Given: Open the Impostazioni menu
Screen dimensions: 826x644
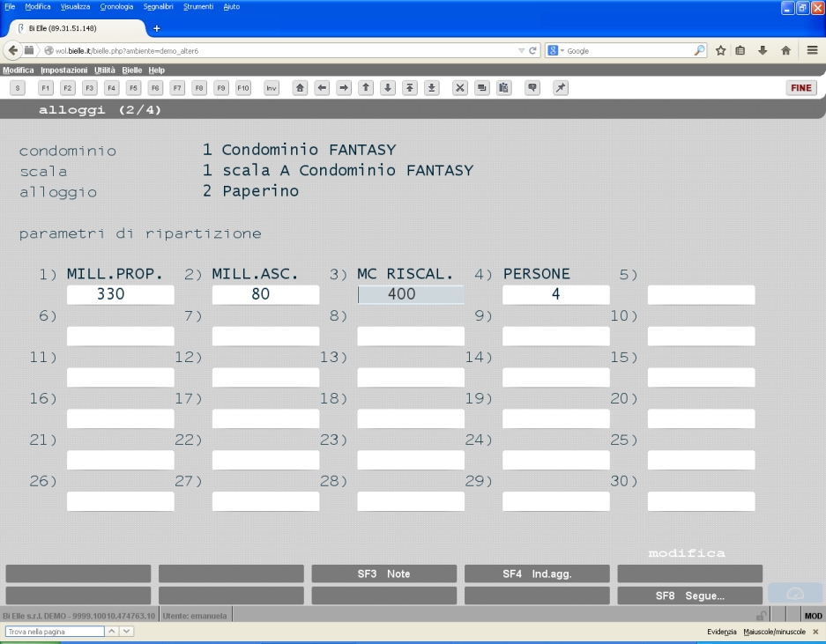Looking at the screenshot, I should [63, 70].
